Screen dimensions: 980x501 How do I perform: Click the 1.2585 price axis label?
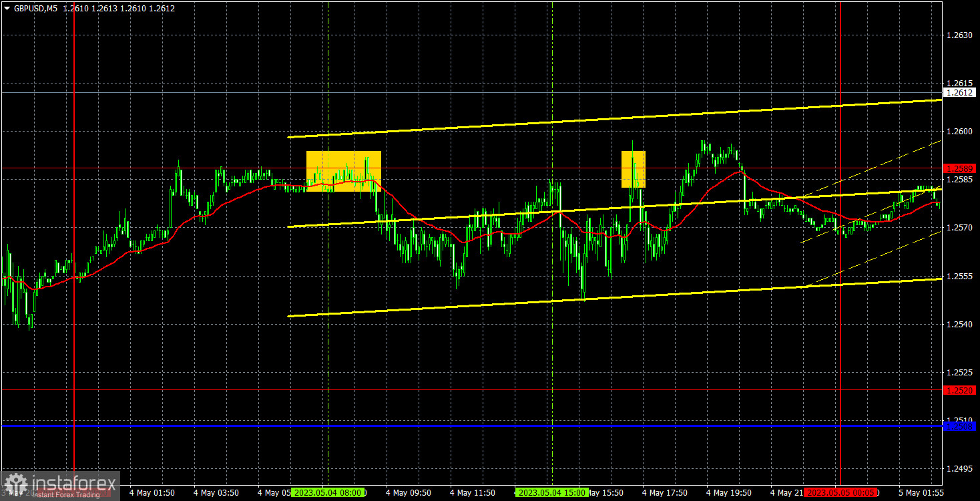(959, 180)
